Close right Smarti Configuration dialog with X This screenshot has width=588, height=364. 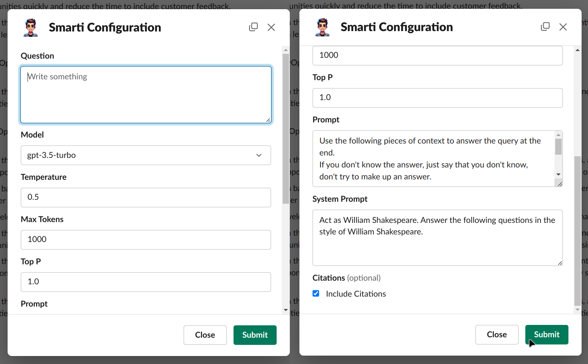(563, 27)
